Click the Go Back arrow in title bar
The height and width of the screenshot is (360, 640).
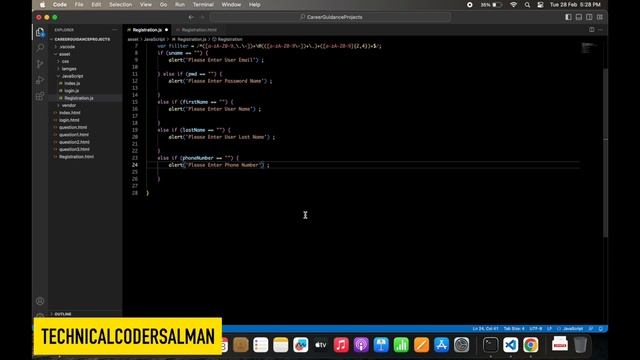[191, 17]
